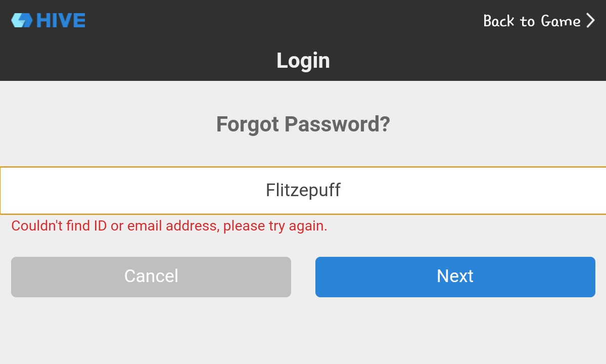Click the "Couldn't find ID" warning
Image resolution: width=606 pixels, height=364 pixels.
(169, 225)
